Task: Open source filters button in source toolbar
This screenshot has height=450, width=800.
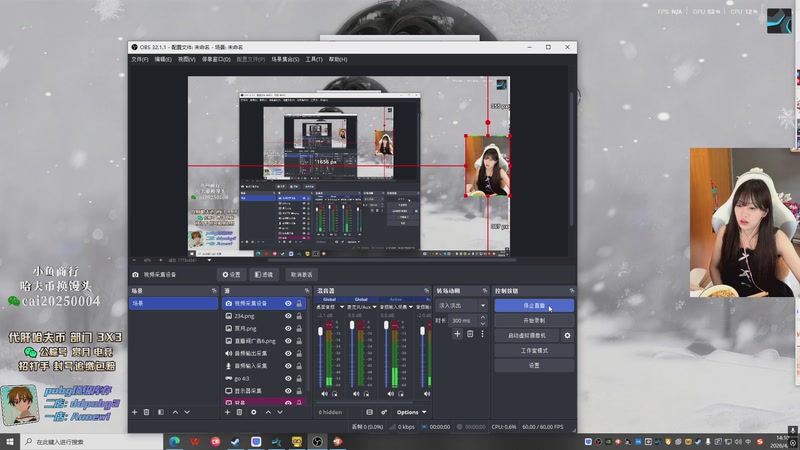Action: [x=264, y=274]
